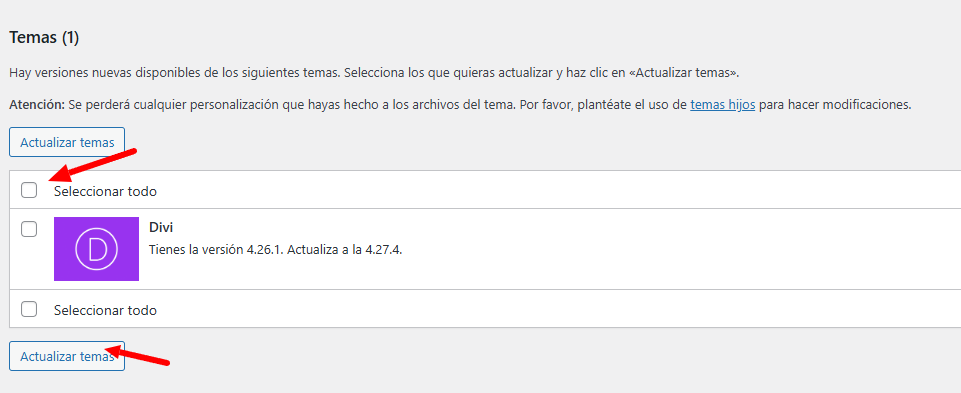Click the Tienes la versión 4.26.1 text
The image size is (961, 393).
click(226, 250)
